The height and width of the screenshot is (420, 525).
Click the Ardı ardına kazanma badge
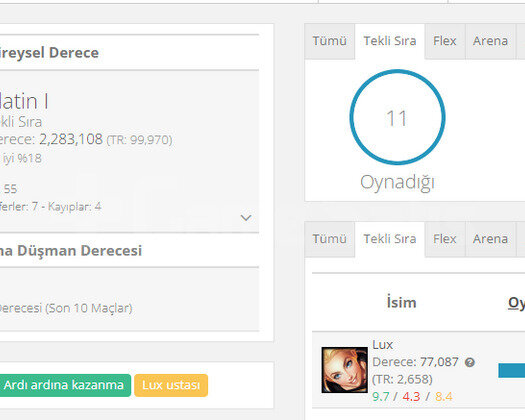[64, 385]
